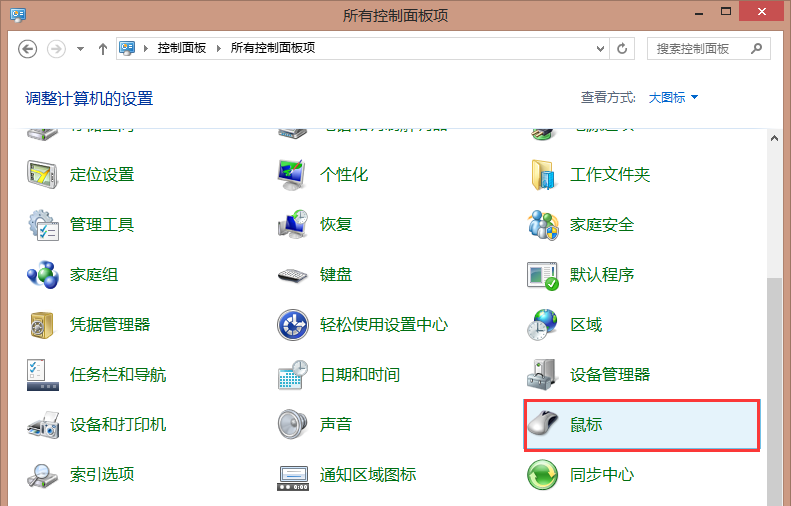Click the 默认程序 link text
791x506 pixels.
point(602,275)
